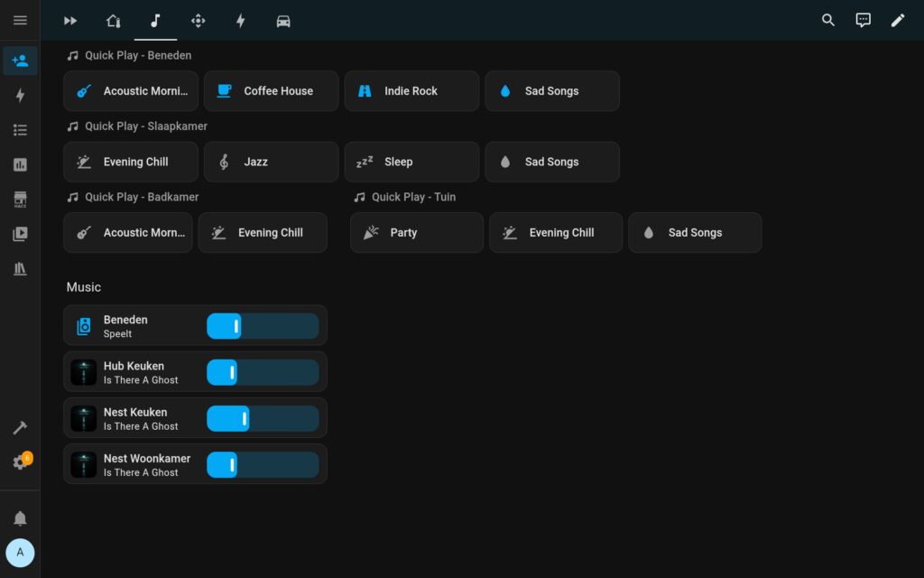Play Coffee House in Beneden

271,91
